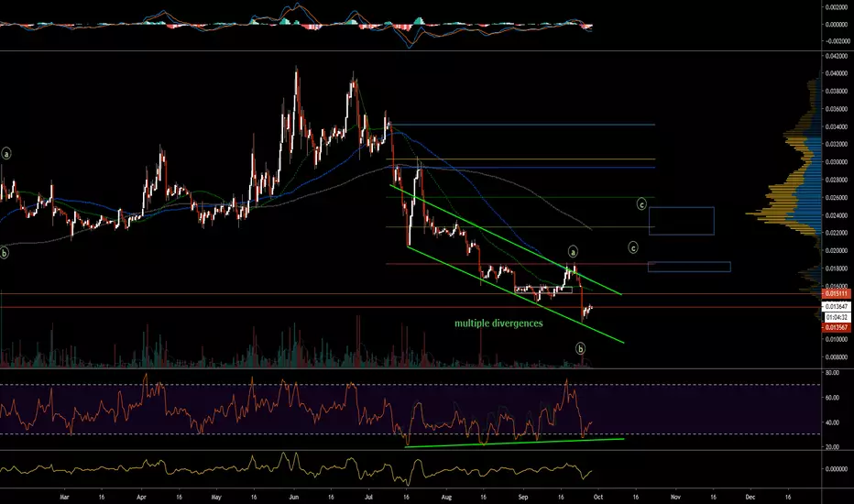Select the small white consolidation rectangle in September
The height and width of the screenshot is (504, 854).
click(543, 290)
